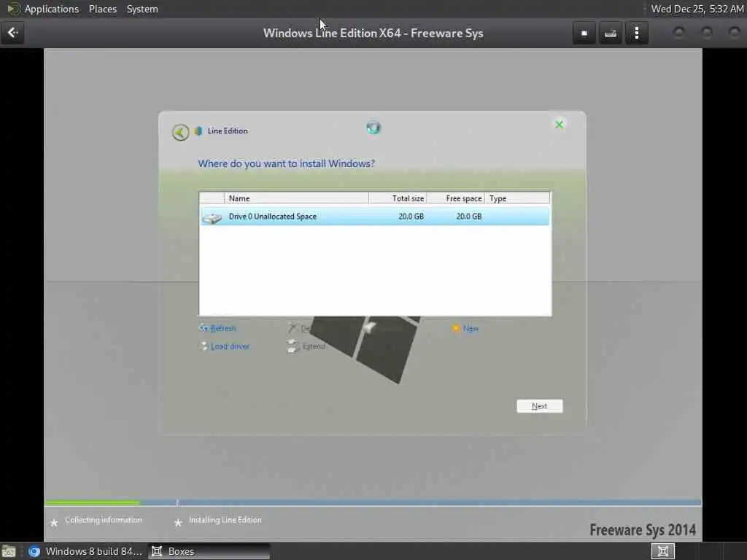Click the Free space column header
The width and height of the screenshot is (747, 560).
pos(456,198)
